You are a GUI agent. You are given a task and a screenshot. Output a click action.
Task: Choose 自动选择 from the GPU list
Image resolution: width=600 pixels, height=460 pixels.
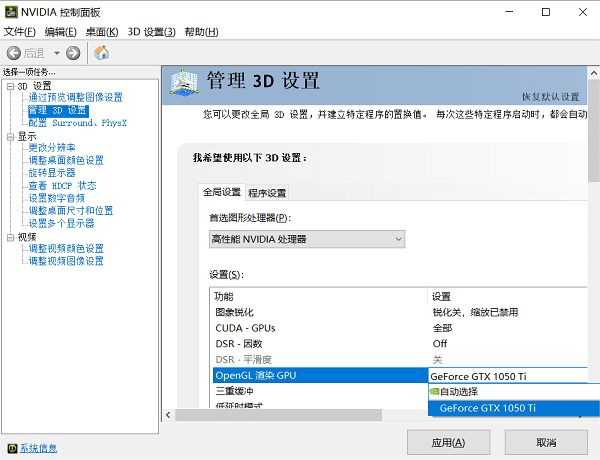(459, 392)
